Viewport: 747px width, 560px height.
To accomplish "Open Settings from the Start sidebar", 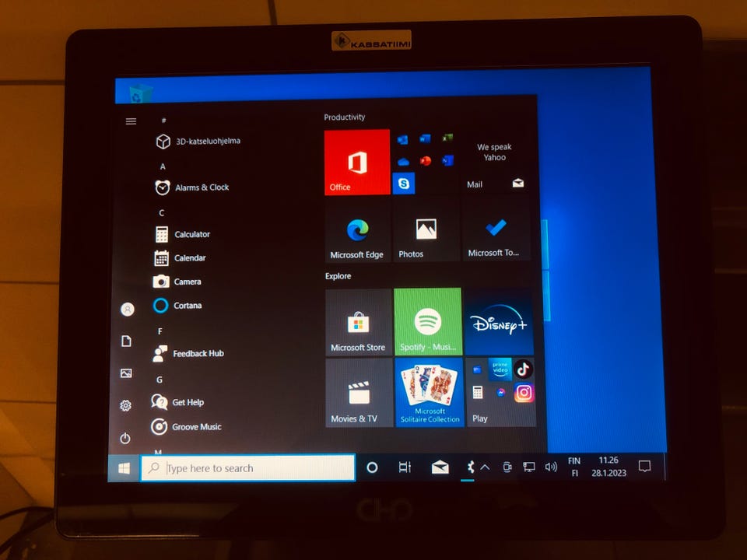I will [125, 406].
